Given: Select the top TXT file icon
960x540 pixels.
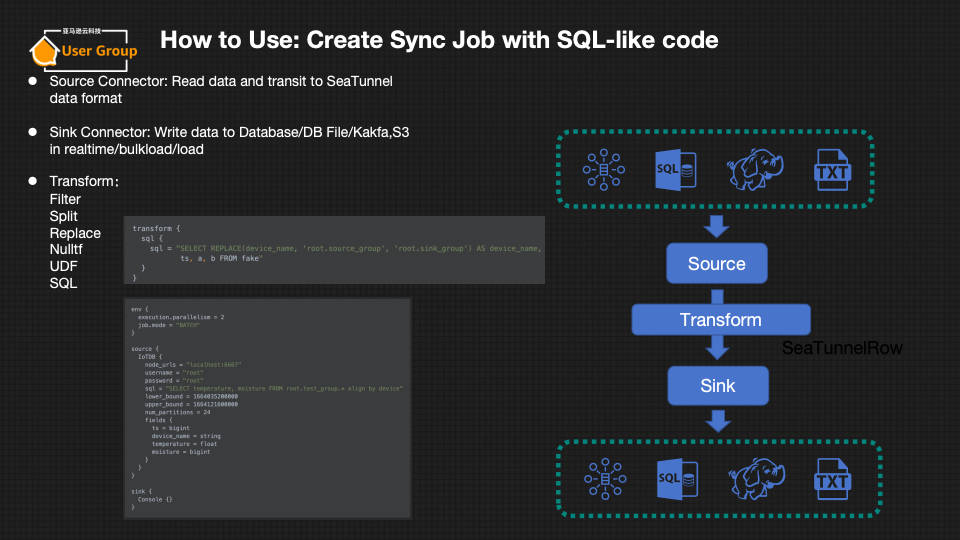Looking at the screenshot, I should tap(832, 170).
